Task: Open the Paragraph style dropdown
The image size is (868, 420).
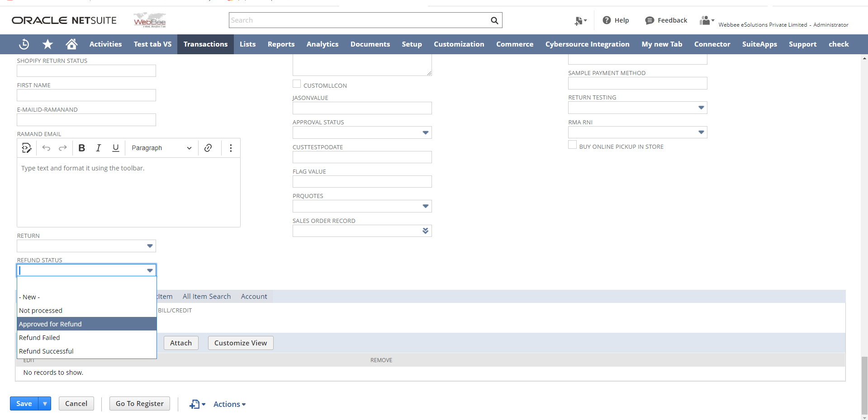Action: tap(161, 148)
